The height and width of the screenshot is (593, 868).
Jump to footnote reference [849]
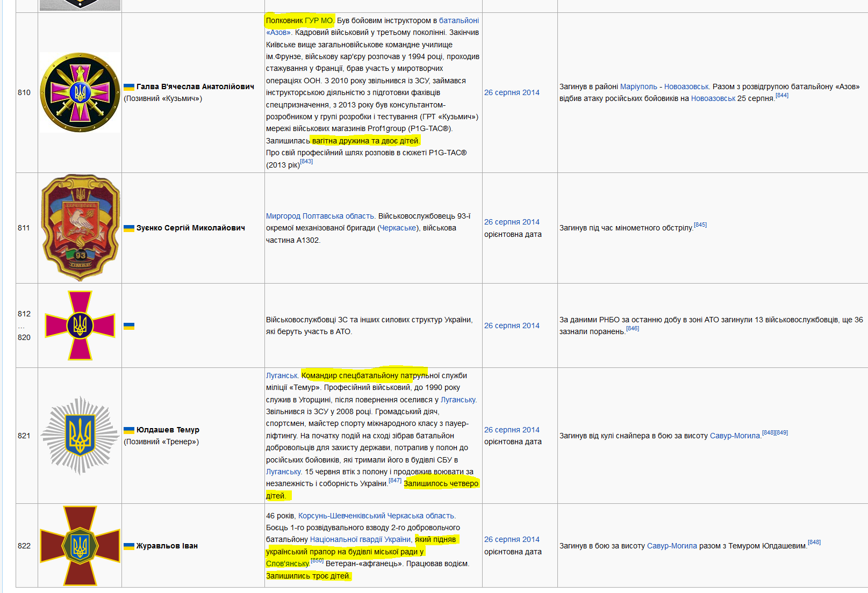tap(781, 432)
